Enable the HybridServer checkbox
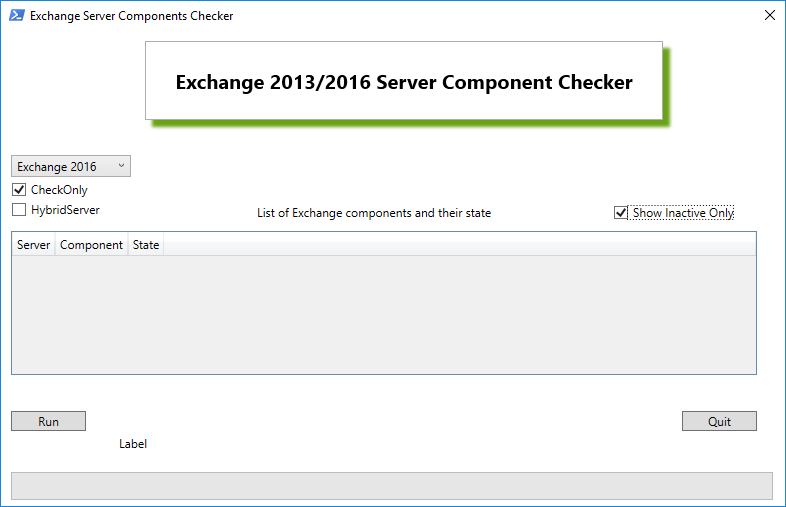The width and height of the screenshot is (786, 507). (19, 210)
